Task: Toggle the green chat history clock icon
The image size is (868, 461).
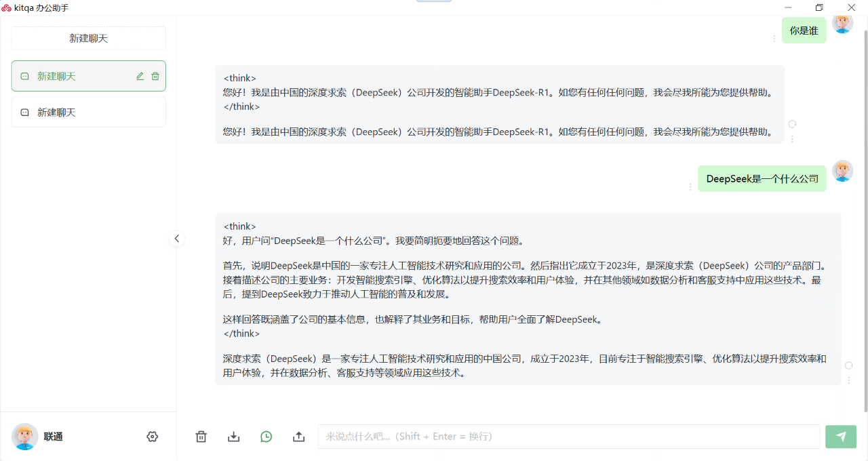Action: click(x=267, y=437)
